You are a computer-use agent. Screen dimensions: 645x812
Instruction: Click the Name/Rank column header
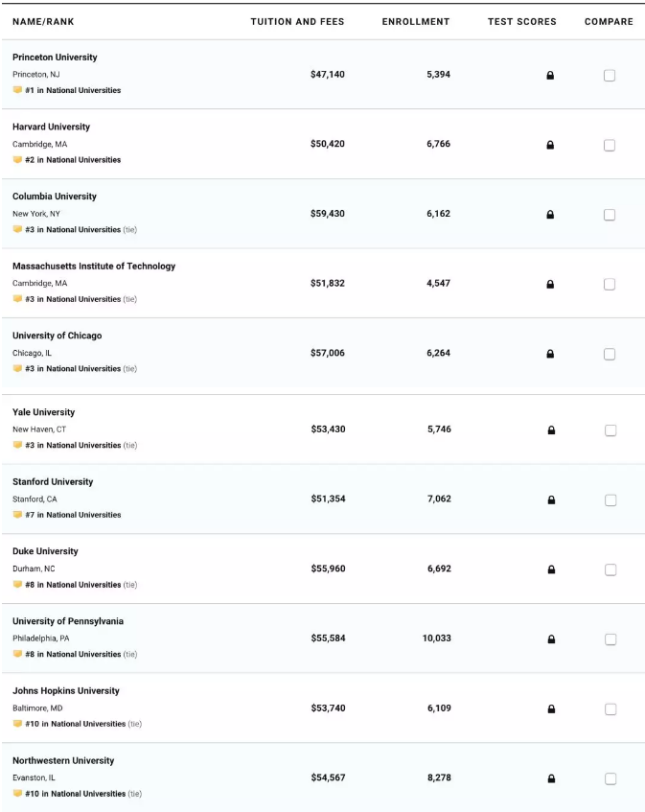click(x=43, y=22)
